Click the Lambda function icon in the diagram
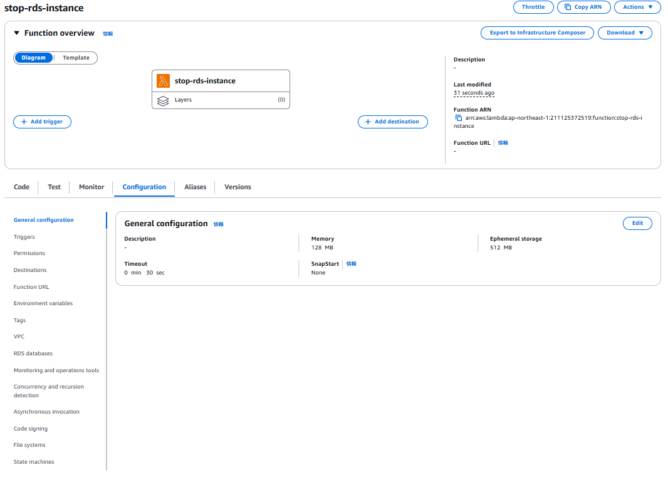668x480 pixels. click(163, 81)
